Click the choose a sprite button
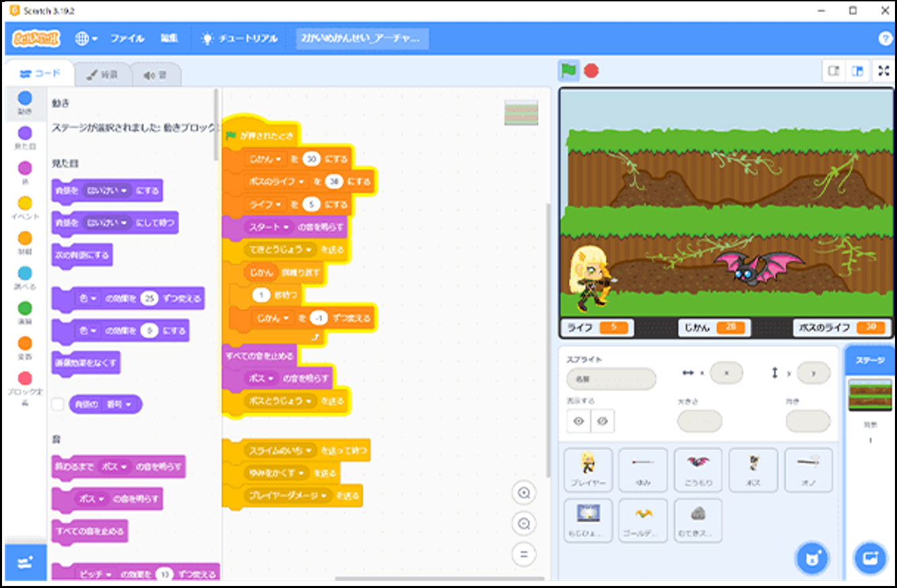 pyautogui.click(x=812, y=559)
